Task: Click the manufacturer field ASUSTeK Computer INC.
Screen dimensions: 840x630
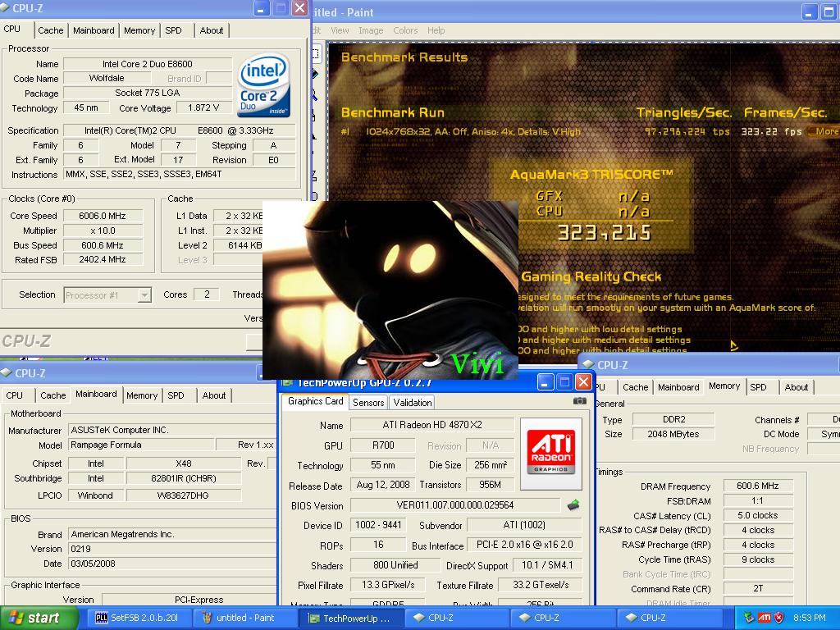Action: (x=172, y=430)
